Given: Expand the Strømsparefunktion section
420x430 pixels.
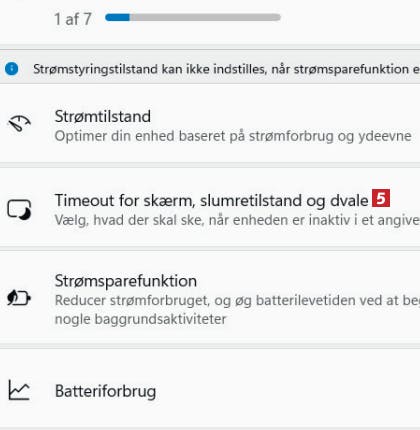Looking at the screenshot, I should [210, 299].
